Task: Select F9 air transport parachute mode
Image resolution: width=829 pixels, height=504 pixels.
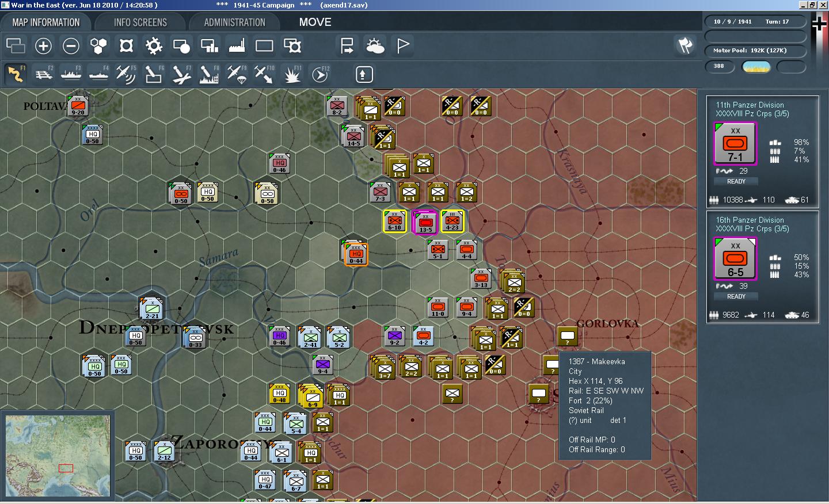Action: (x=237, y=74)
